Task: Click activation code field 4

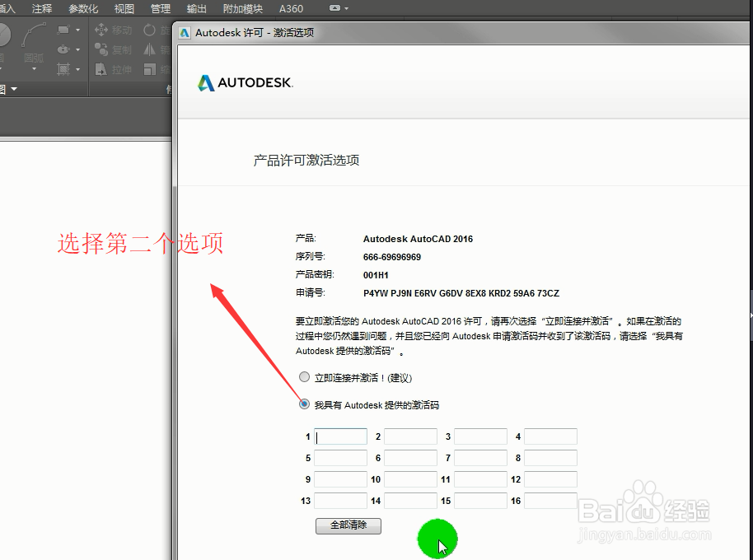Action: coord(551,436)
